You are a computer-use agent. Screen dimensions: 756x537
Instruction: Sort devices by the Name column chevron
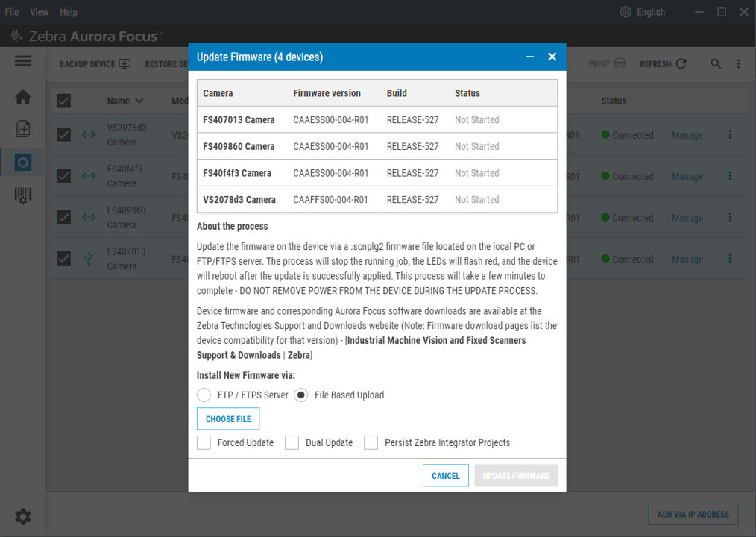coord(139,101)
